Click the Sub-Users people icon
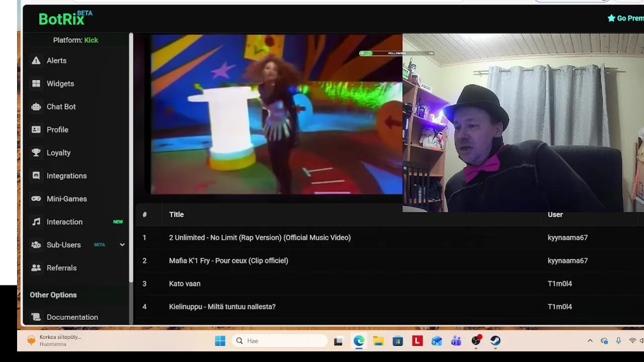This screenshot has width=644, height=362. pyautogui.click(x=36, y=245)
